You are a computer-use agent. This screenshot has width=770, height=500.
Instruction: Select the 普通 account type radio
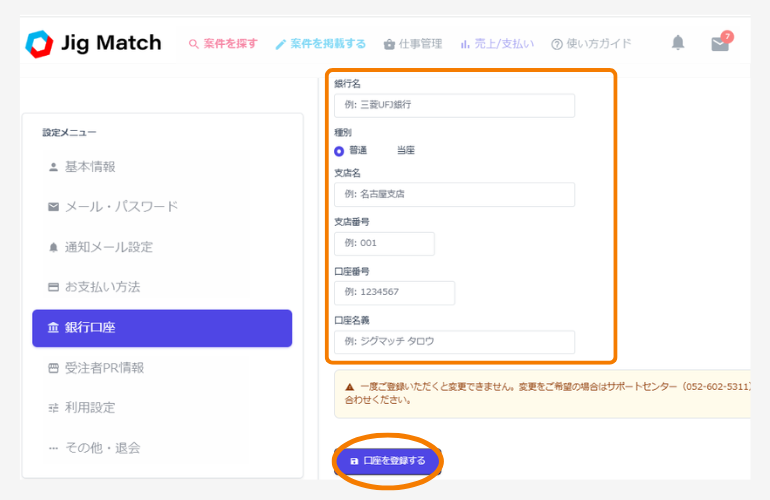click(x=339, y=151)
